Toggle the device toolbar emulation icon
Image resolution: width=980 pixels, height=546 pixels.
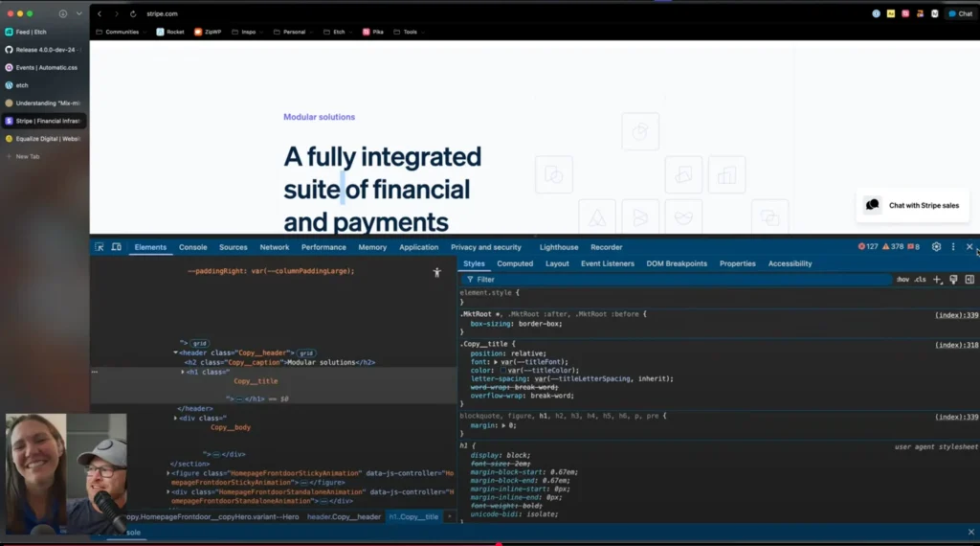click(x=116, y=247)
